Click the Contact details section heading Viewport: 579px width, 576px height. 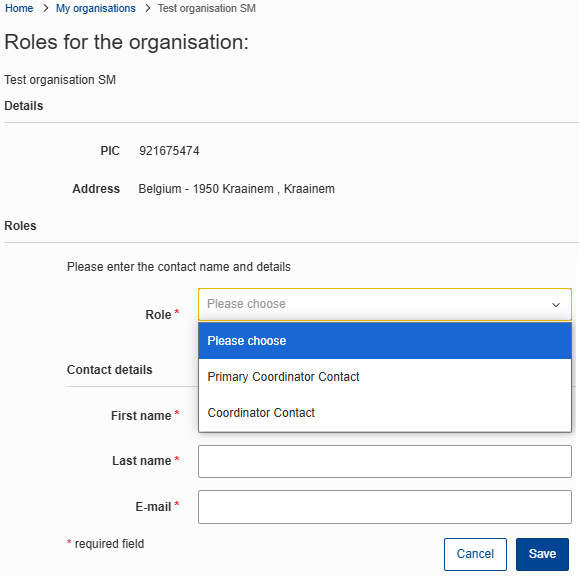coord(110,370)
